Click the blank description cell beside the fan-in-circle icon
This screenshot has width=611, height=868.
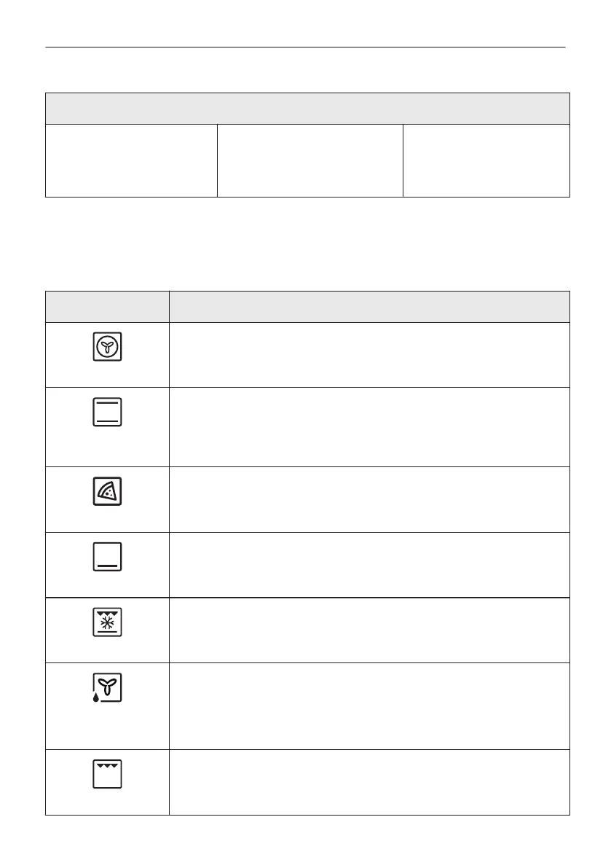coord(368,354)
